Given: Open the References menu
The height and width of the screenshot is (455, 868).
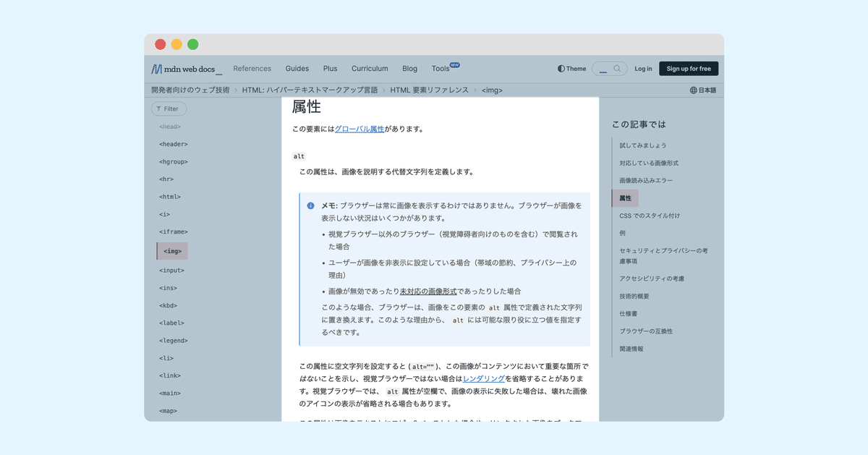Looking at the screenshot, I should pyautogui.click(x=252, y=68).
